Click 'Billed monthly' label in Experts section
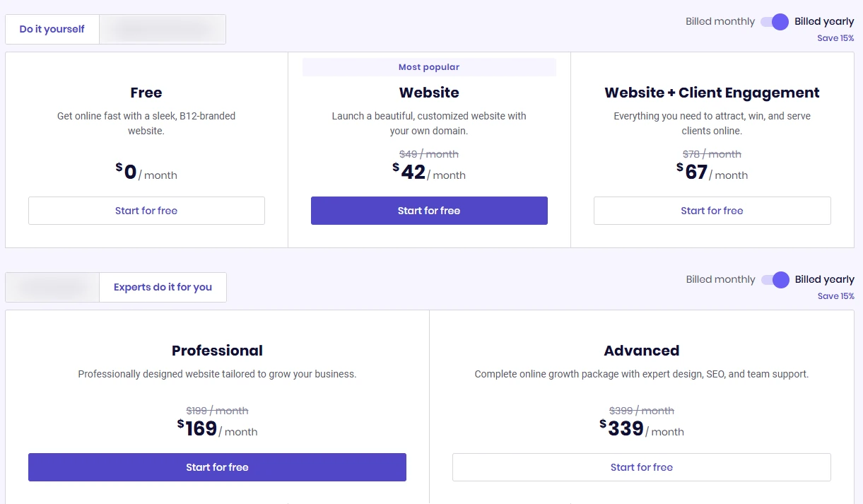863x504 pixels. click(720, 280)
